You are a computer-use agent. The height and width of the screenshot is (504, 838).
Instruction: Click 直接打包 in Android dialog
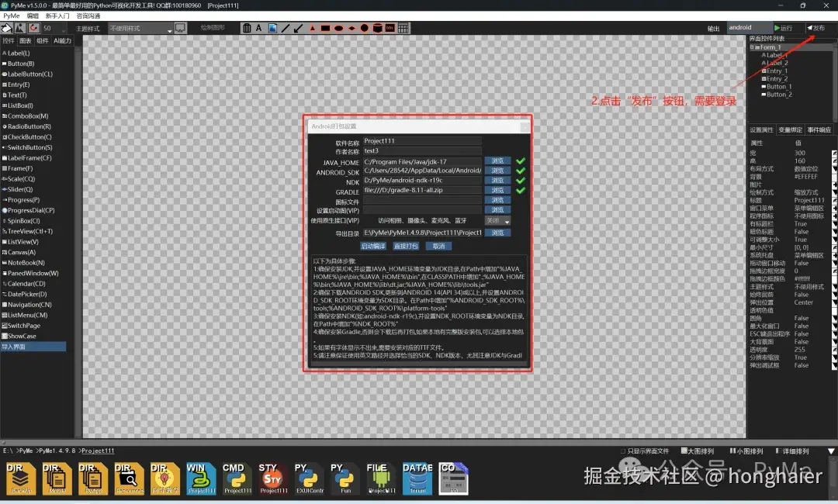point(406,246)
